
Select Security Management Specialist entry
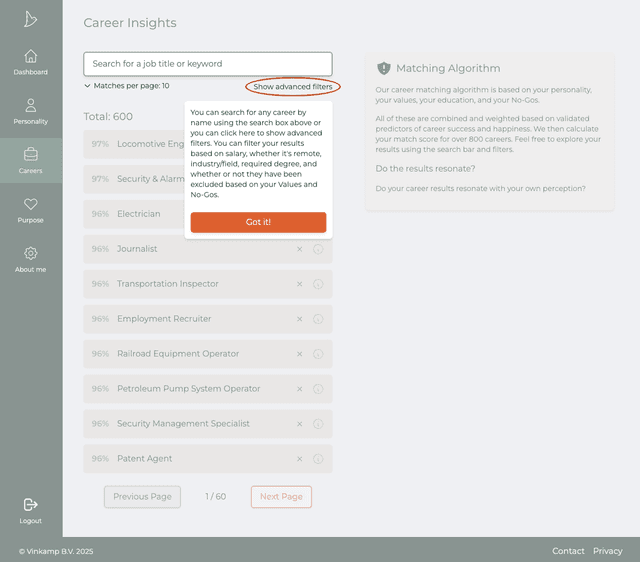click(x=208, y=424)
